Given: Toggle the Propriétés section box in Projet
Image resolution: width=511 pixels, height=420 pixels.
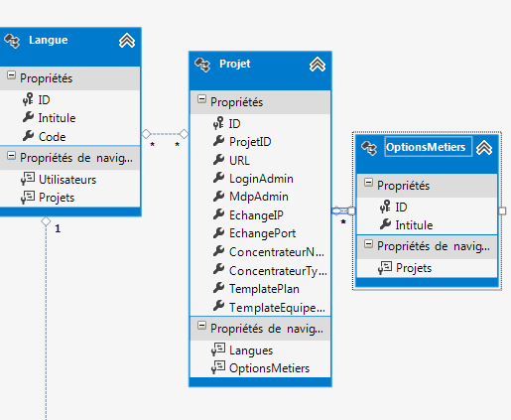Looking at the screenshot, I should [x=201, y=99].
